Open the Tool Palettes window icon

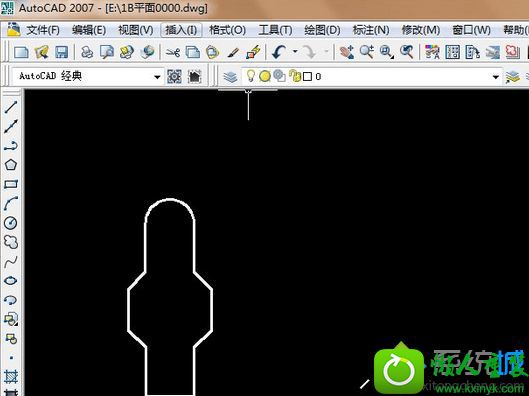click(x=472, y=52)
